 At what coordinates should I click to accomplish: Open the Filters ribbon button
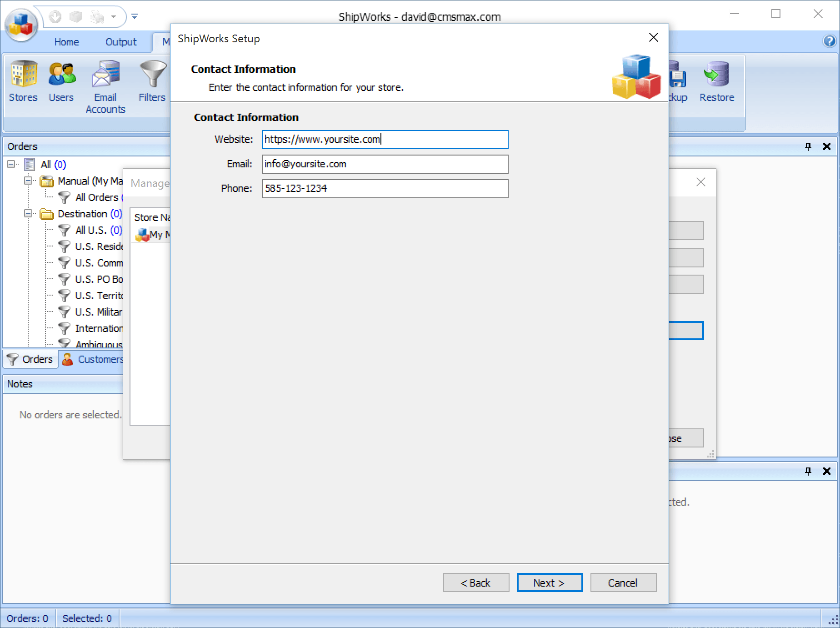pos(152,82)
